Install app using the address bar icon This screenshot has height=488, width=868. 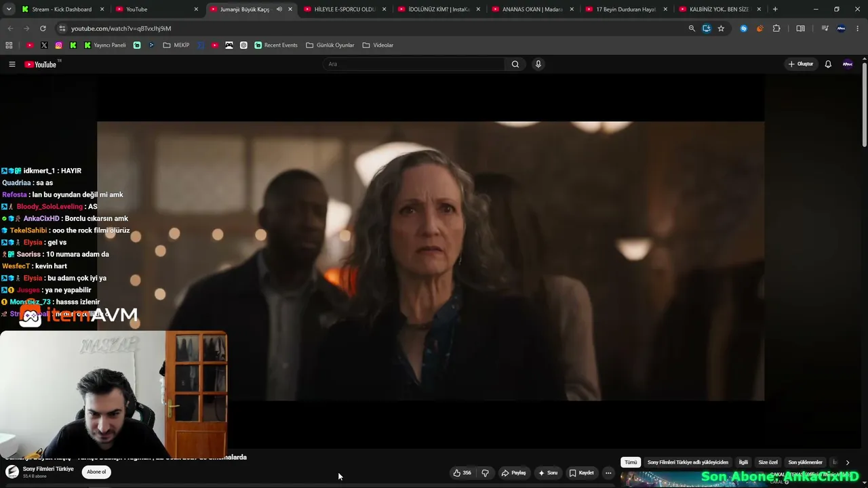707,28
